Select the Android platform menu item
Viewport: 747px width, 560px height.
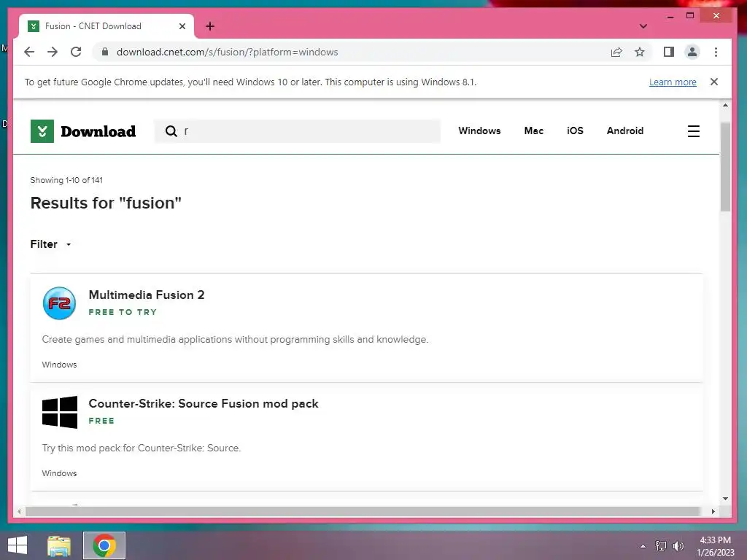[625, 131]
